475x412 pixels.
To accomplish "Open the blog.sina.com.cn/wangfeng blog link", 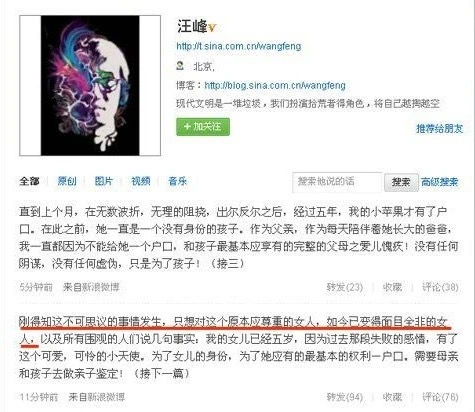I will tap(275, 85).
